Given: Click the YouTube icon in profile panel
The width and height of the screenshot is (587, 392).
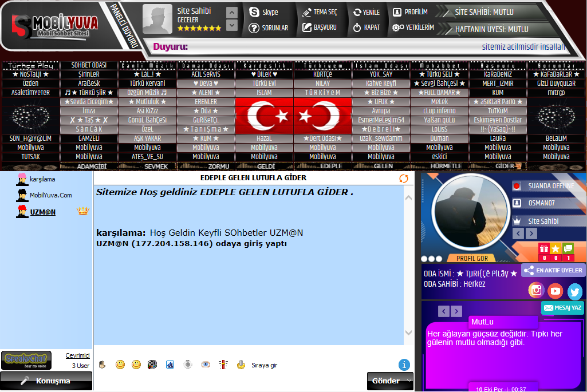Looking at the screenshot, I should coord(555,291).
